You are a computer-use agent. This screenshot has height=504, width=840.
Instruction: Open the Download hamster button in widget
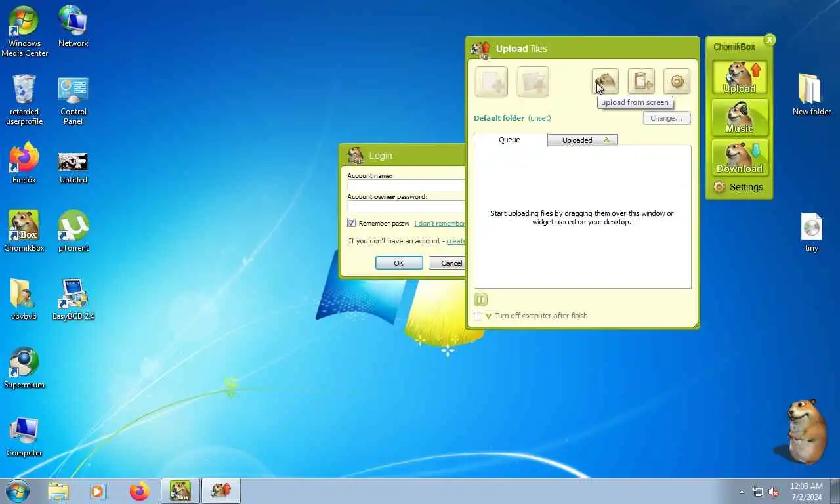pos(740,158)
